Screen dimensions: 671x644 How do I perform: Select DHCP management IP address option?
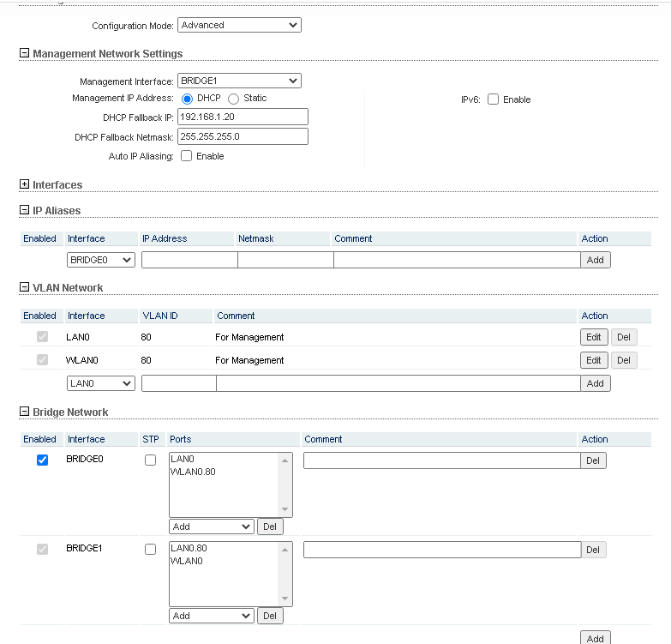click(x=188, y=99)
